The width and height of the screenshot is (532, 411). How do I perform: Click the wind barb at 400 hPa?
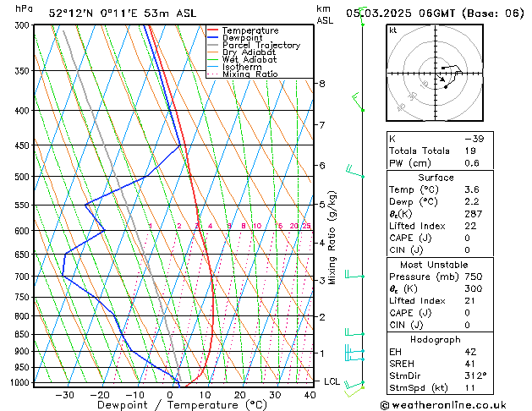(x=358, y=101)
